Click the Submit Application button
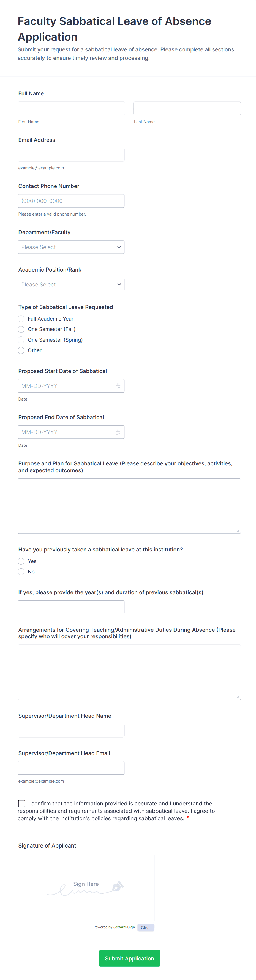 tap(130, 958)
